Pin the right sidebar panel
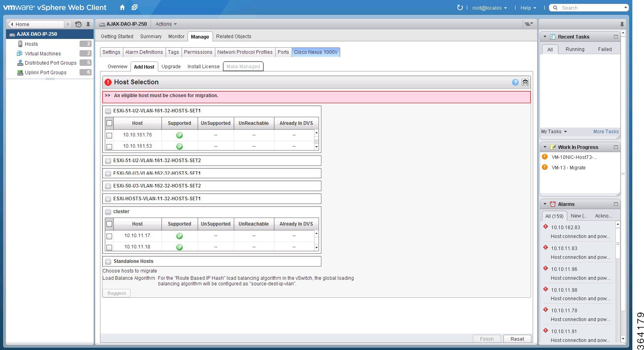Screen dimensions: 644x350 [622, 24]
